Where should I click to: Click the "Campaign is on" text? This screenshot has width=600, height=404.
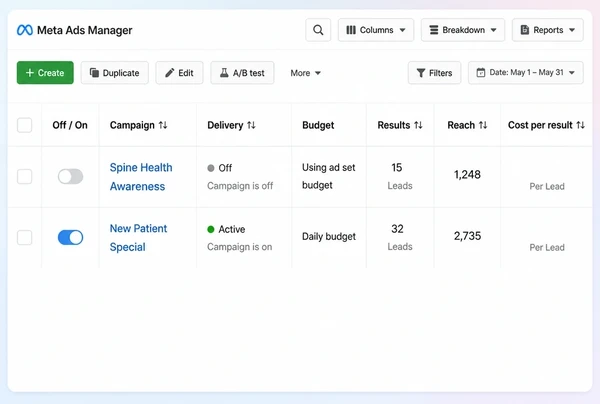pyautogui.click(x=240, y=247)
